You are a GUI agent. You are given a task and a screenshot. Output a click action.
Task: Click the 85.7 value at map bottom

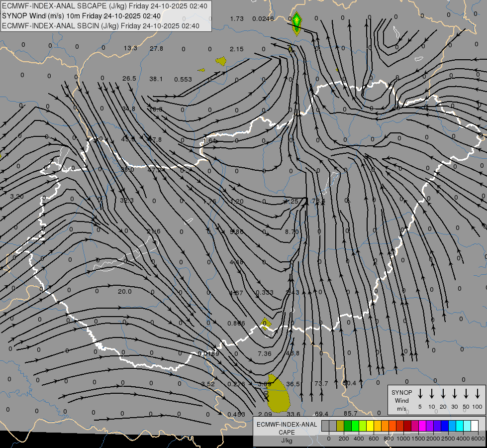tap(350, 414)
